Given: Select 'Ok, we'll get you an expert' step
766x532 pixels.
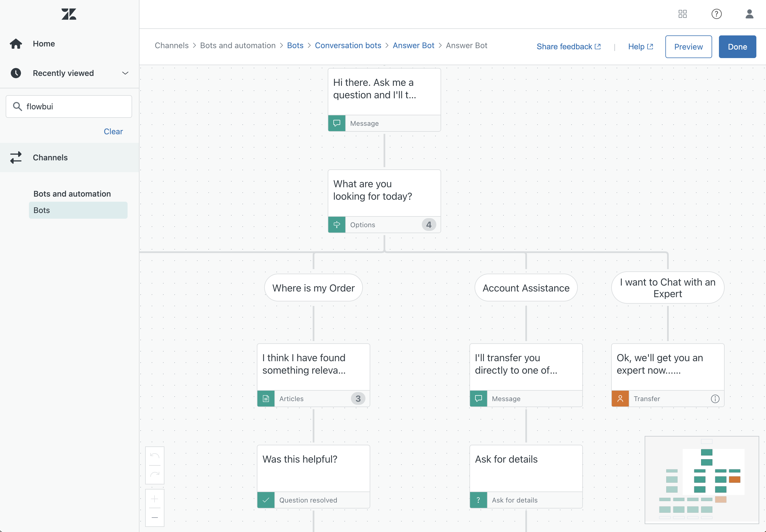Looking at the screenshot, I should (668, 375).
